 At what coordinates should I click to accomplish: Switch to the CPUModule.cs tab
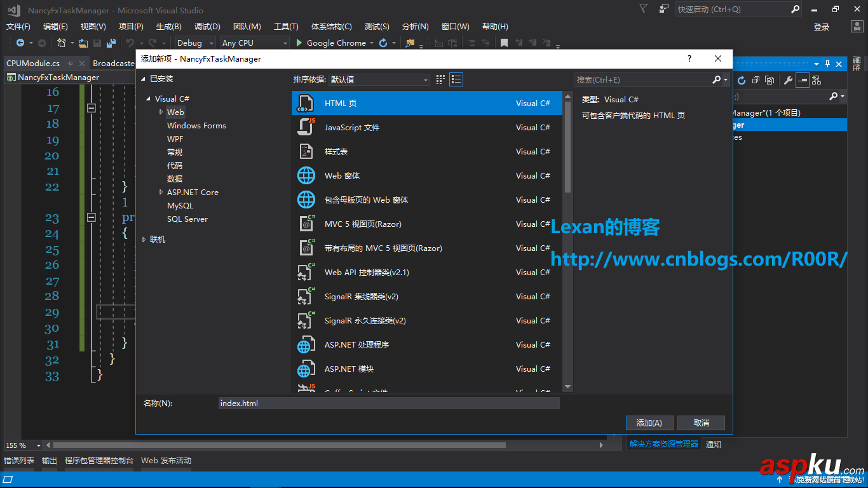(33, 64)
